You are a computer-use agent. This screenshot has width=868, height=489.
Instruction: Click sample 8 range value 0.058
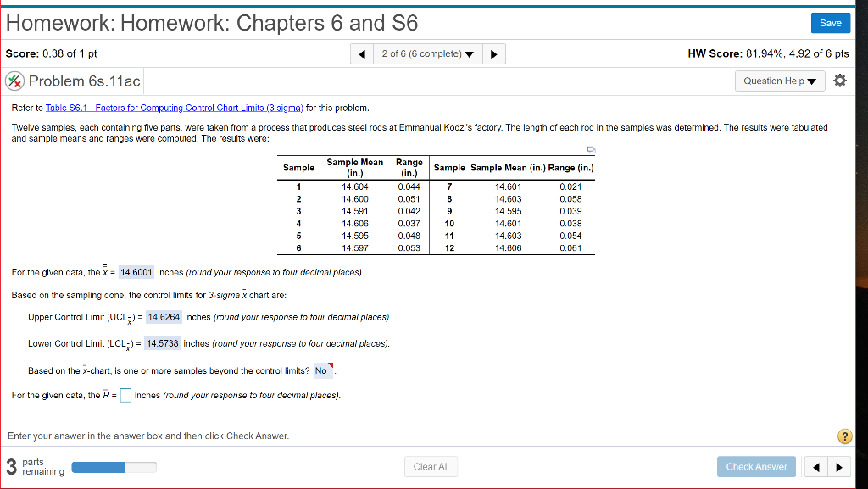coord(570,199)
